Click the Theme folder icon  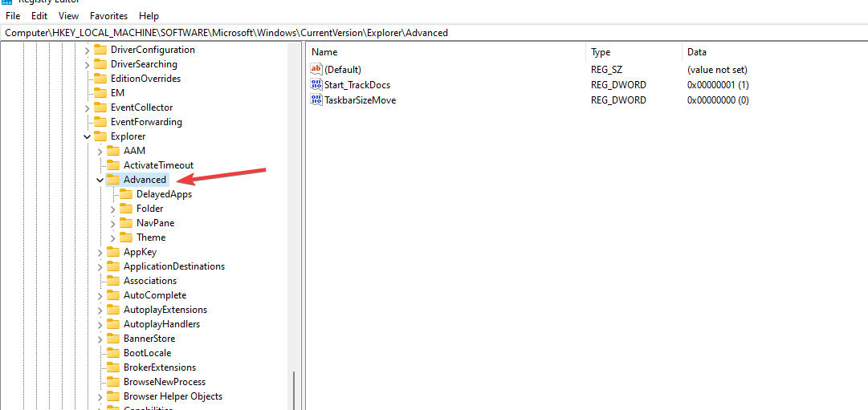pyautogui.click(x=126, y=237)
